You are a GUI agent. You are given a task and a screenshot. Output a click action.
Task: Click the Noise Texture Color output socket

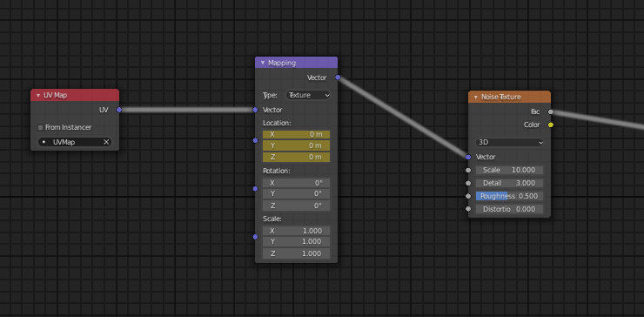(x=551, y=125)
